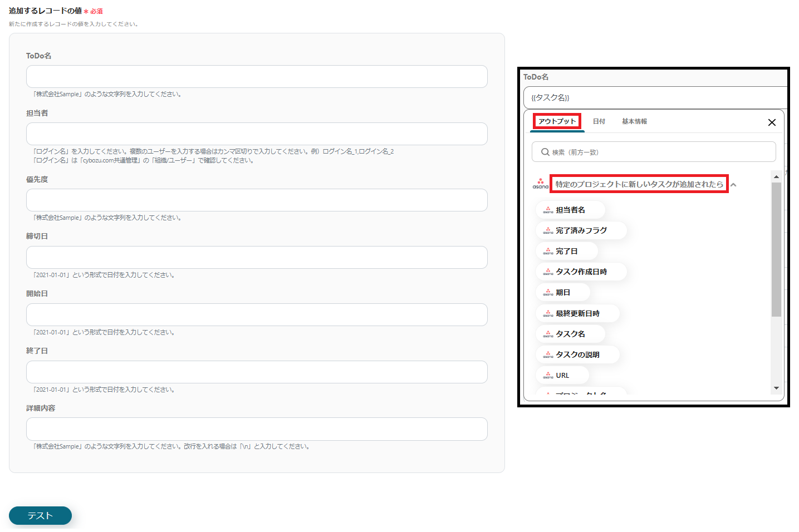Image resolution: width=799 pixels, height=532 pixels.
Task: Click the Asana icon on 完了済みフラグ chip
Action: pos(548,230)
